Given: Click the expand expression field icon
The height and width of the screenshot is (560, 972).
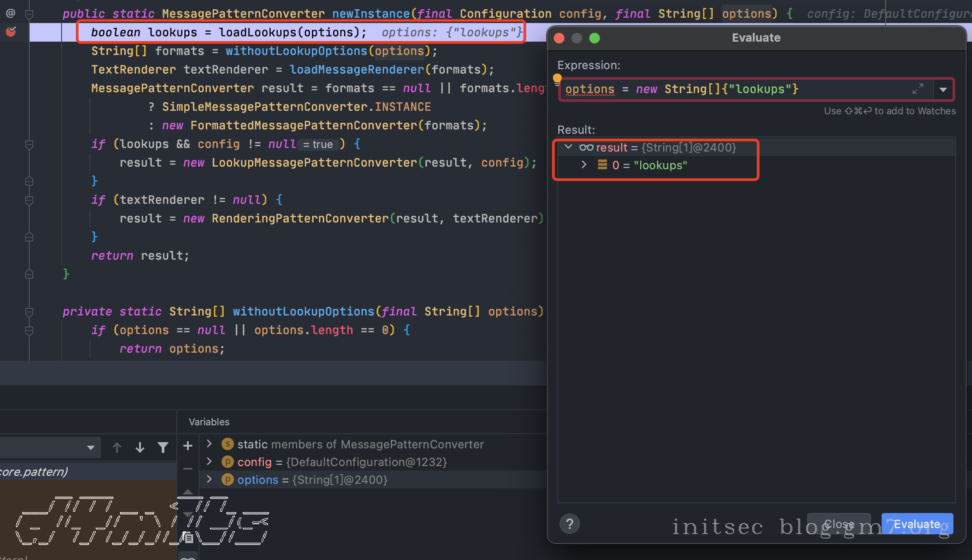Looking at the screenshot, I should (x=918, y=89).
